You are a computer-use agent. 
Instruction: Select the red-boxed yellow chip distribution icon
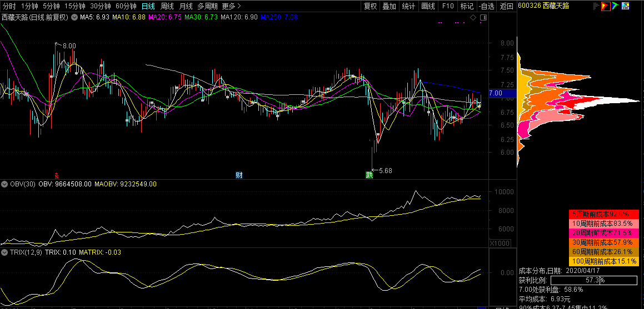(606, 6)
